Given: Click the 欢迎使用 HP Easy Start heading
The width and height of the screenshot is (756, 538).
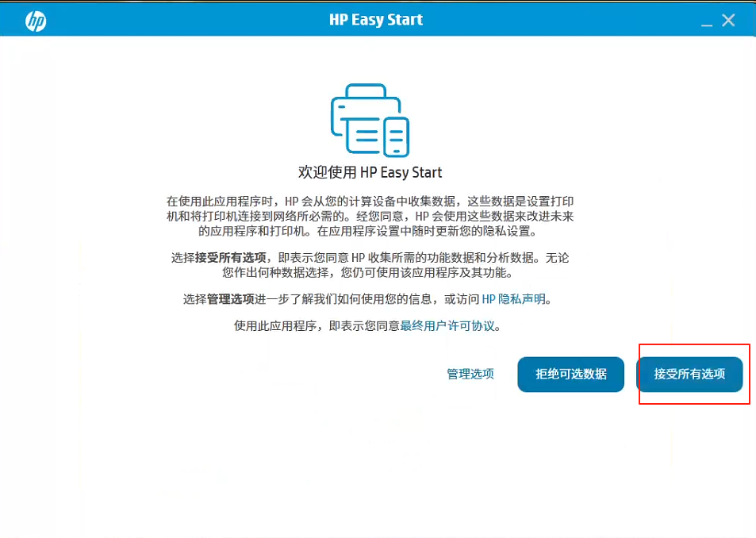Looking at the screenshot, I should (370, 172).
